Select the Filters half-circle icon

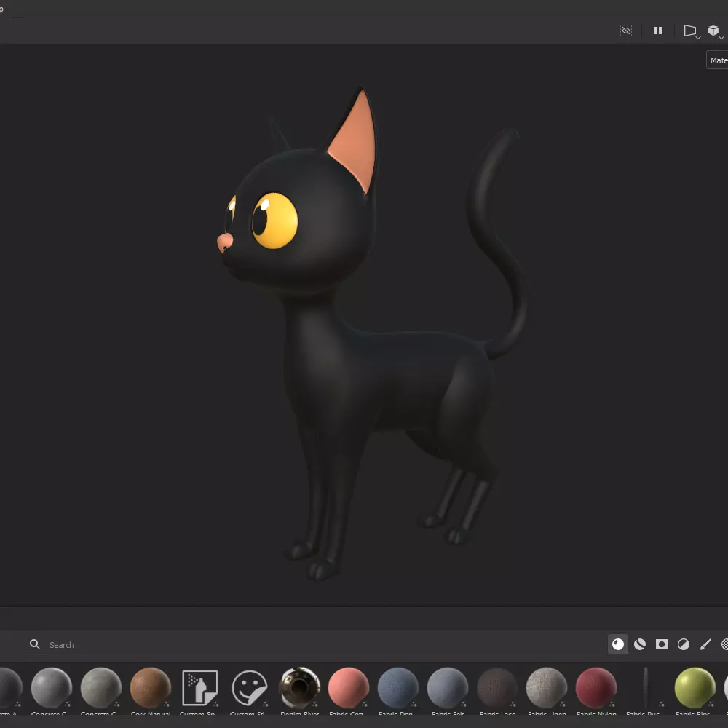coord(684,644)
